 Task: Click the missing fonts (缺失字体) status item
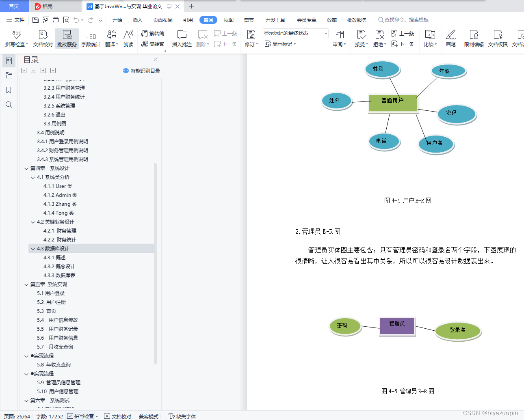tap(182, 416)
